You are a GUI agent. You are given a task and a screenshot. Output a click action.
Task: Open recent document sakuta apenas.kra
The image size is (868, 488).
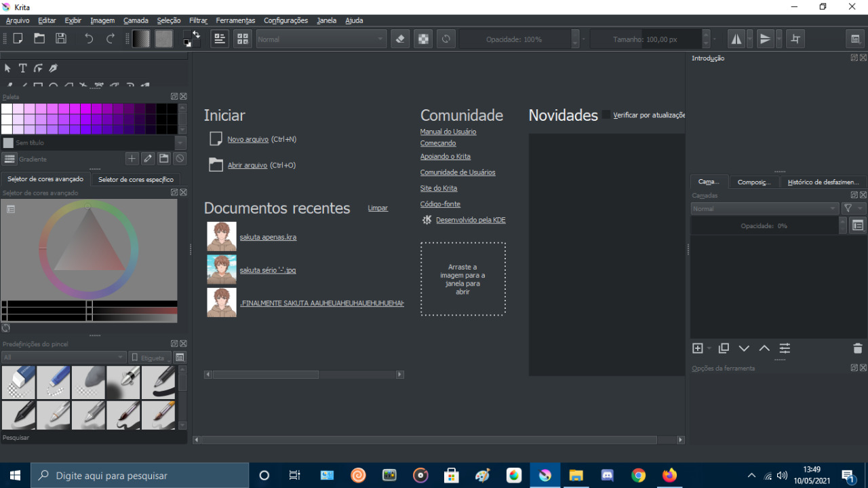[x=268, y=237]
